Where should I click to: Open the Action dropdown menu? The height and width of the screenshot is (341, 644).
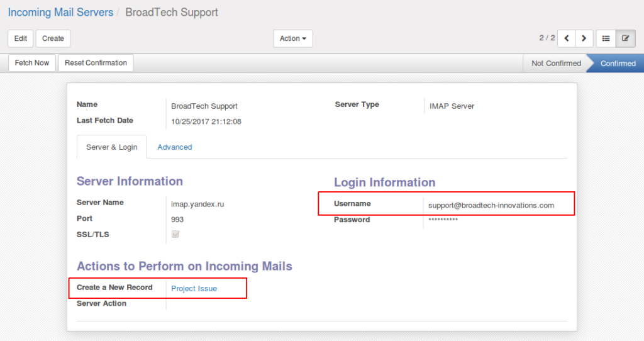pyautogui.click(x=293, y=38)
